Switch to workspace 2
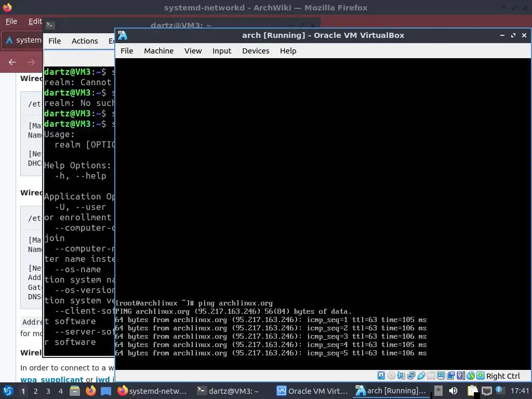Screen dimensions: 532x399 pyautogui.click(x=36, y=391)
